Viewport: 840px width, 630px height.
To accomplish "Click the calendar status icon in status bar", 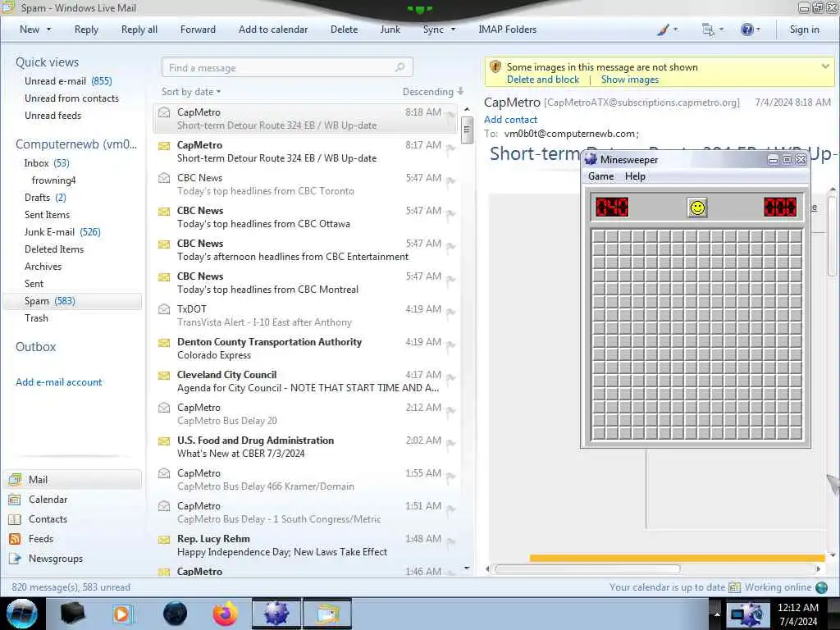I will click(734, 587).
